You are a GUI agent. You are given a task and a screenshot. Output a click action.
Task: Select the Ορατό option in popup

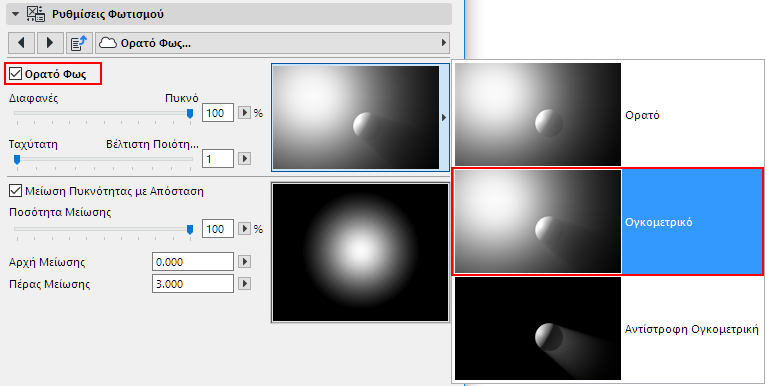tap(608, 114)
